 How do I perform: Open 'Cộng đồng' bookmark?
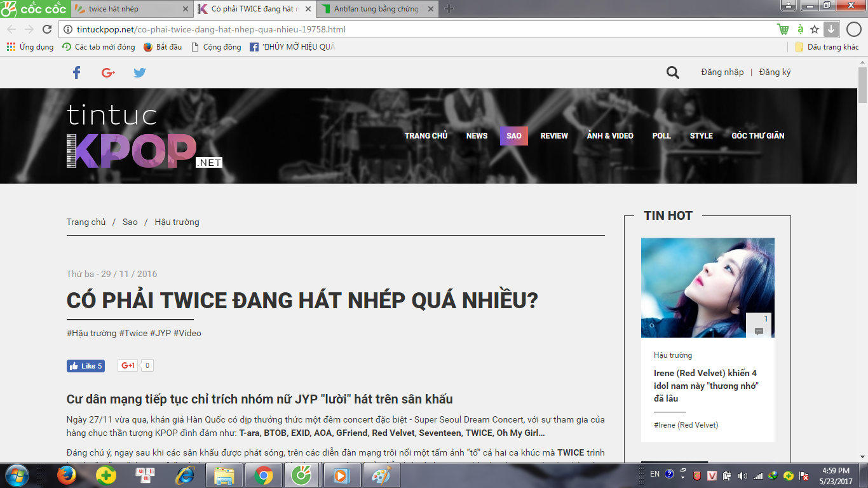216,47
